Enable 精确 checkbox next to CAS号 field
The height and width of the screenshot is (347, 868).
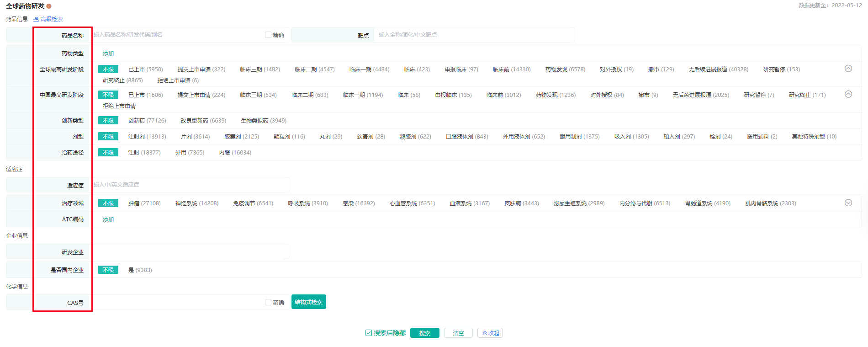[x=268, y=302]
